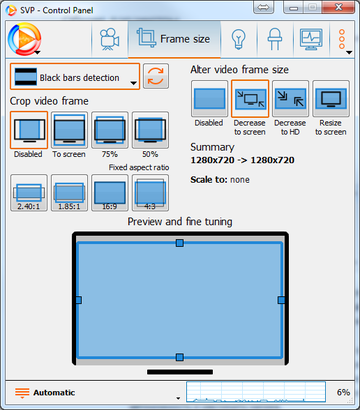
Task: Enable crop To screen option
Action: [x=69, y=130]
